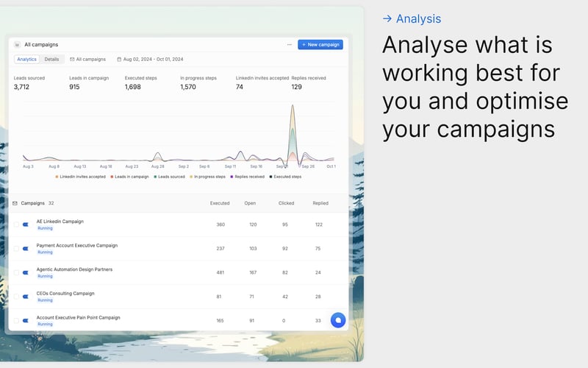The image size is (588, 368).
Task: Toggle the In progress steps legend swatch
Action: click(191, 177)
